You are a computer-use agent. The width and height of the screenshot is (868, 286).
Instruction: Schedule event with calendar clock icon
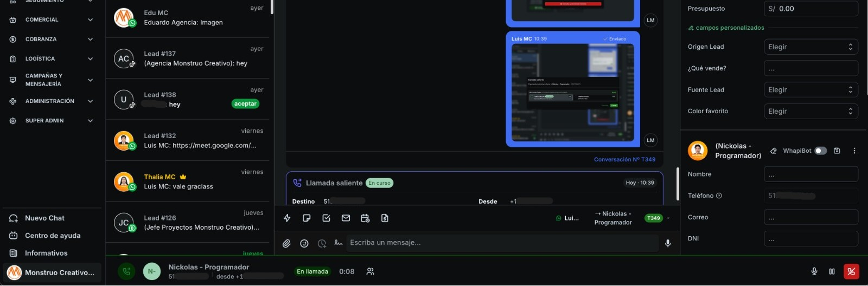(x=365, y=218)
